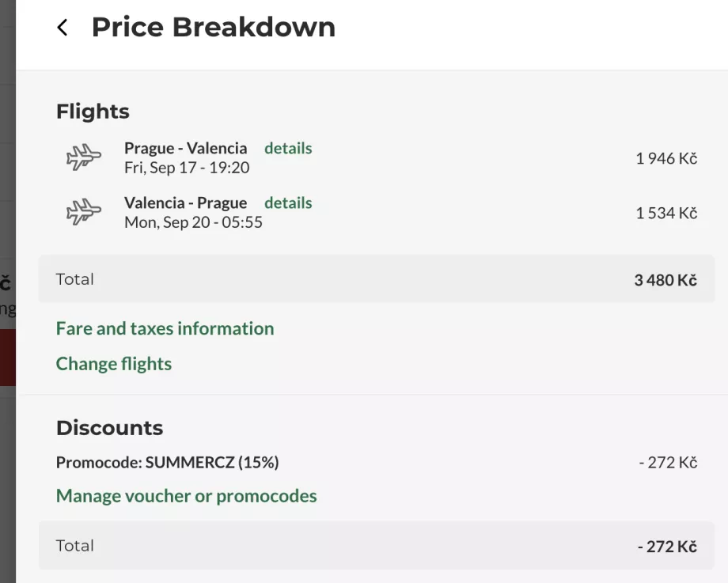Image resolution: width=728 pixels, height=583 pixels.
Task: Click the return Valencia-Prague airplane icon
Action: click(x=83, y=212)
